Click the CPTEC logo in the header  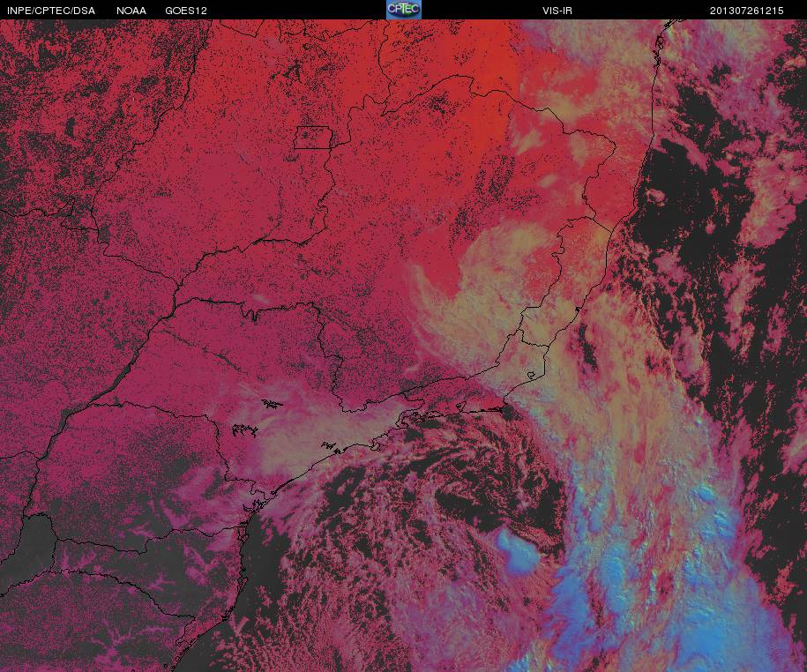[404, 10]
